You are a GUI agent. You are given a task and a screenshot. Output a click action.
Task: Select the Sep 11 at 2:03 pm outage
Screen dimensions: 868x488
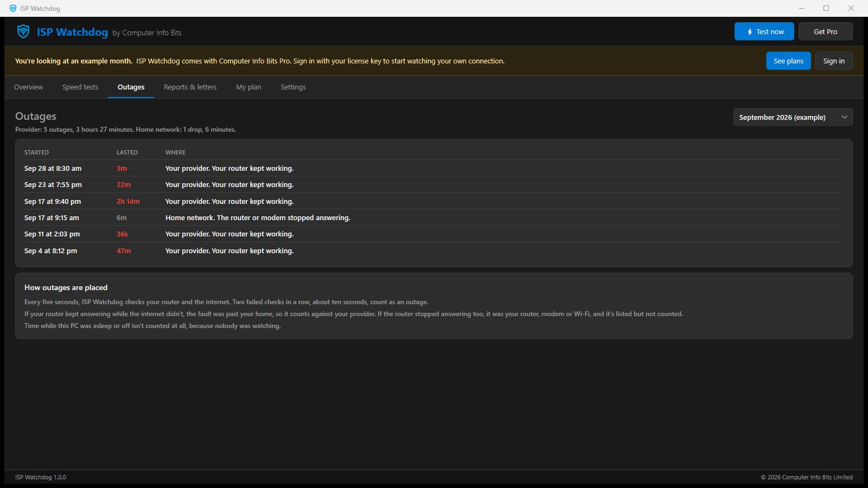pyautogui.click(x=433, y=234)
